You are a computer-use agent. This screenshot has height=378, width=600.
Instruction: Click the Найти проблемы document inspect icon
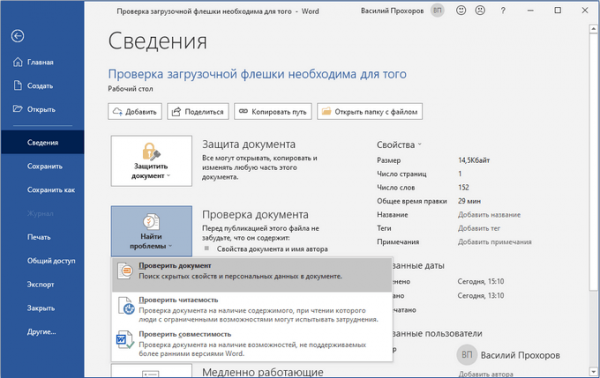[151, 222]
